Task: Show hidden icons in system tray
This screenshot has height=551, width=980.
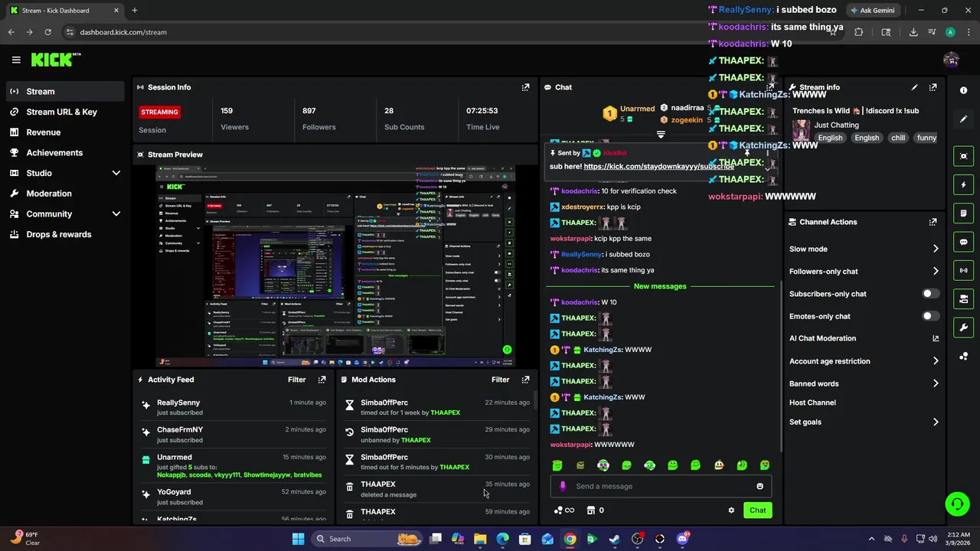Action: (871, 539)
